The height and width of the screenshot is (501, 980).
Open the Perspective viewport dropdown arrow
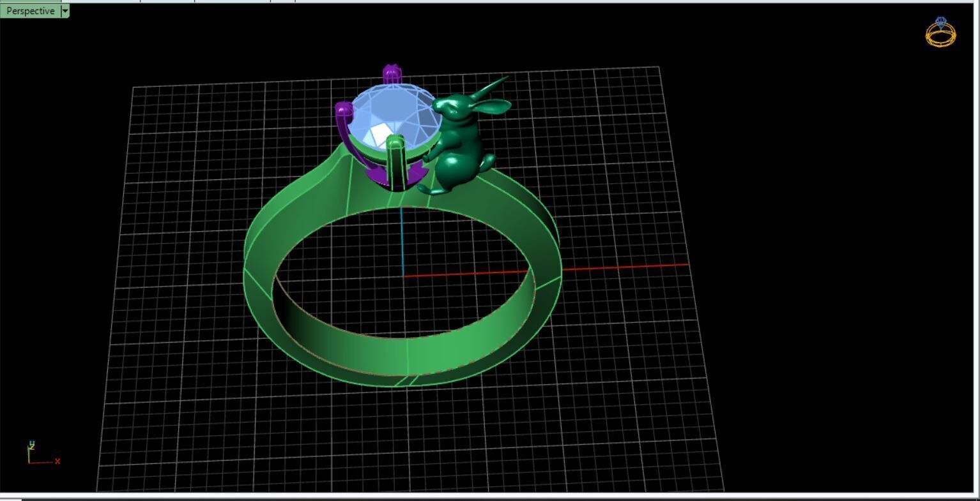pyautogui.click(x=65, y=11)
